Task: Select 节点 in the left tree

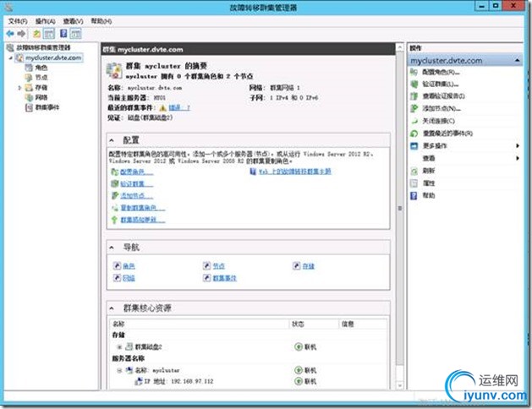Action: pyautogui.click(x=41, y=78)
